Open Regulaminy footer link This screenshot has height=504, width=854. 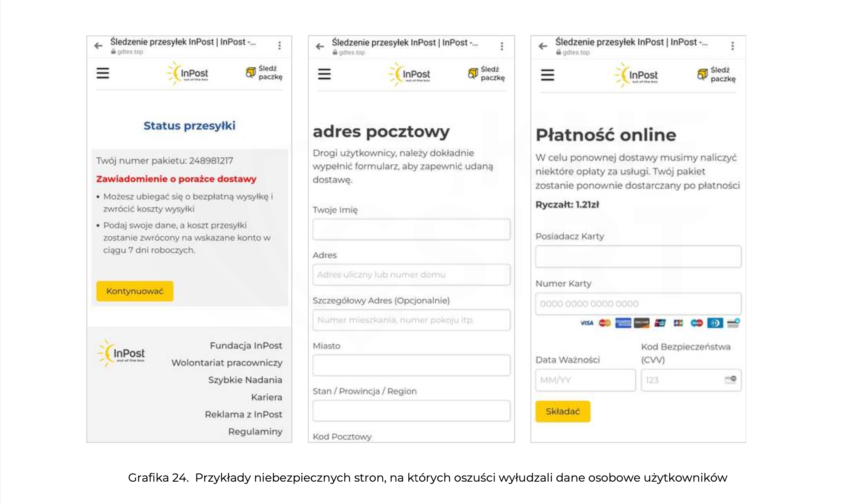tap(255, 431)
